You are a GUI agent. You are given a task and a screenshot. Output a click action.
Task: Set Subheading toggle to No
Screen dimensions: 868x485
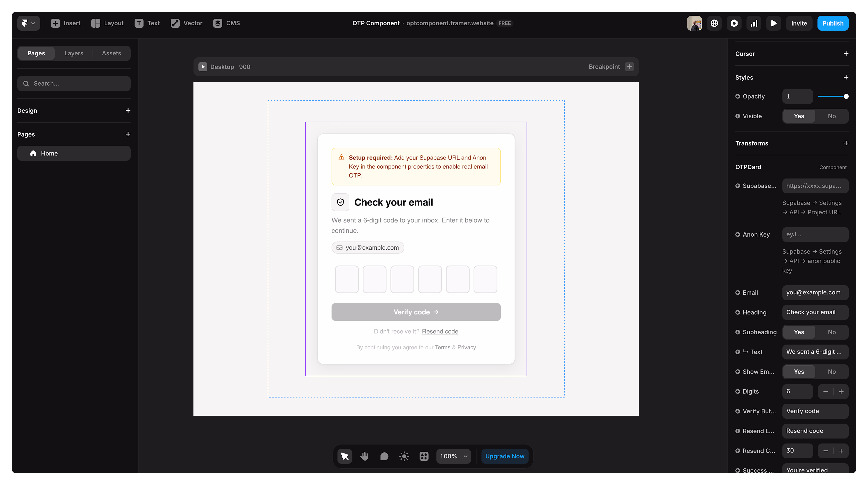(x=832, y=332)
